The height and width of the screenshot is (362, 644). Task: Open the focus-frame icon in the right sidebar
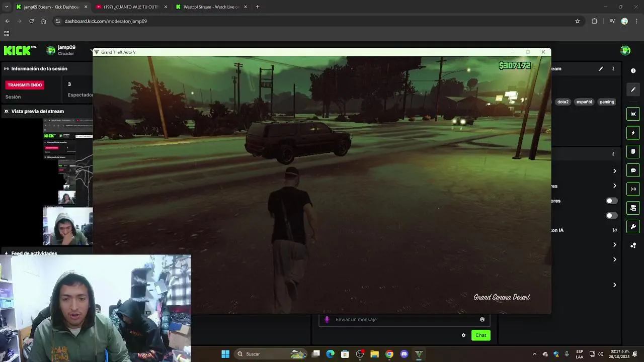pyautogui.click(x=633, y=114)
